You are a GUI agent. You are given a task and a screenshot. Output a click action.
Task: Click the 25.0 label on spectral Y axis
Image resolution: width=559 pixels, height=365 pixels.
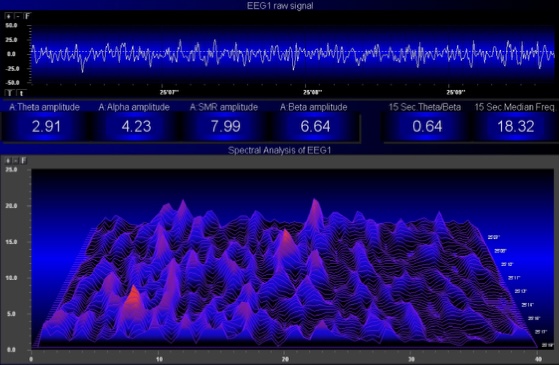11,170
